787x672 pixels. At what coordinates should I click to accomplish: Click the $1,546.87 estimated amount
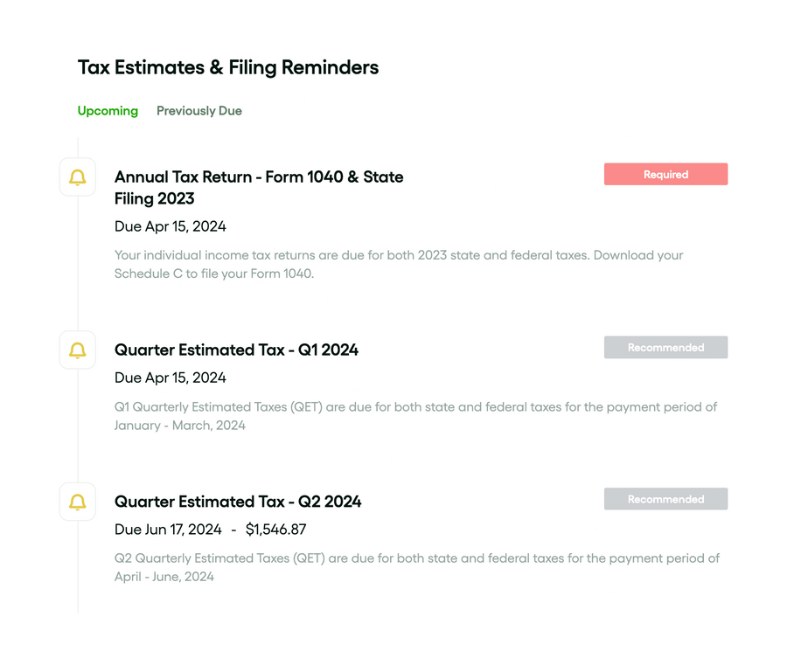275,530
